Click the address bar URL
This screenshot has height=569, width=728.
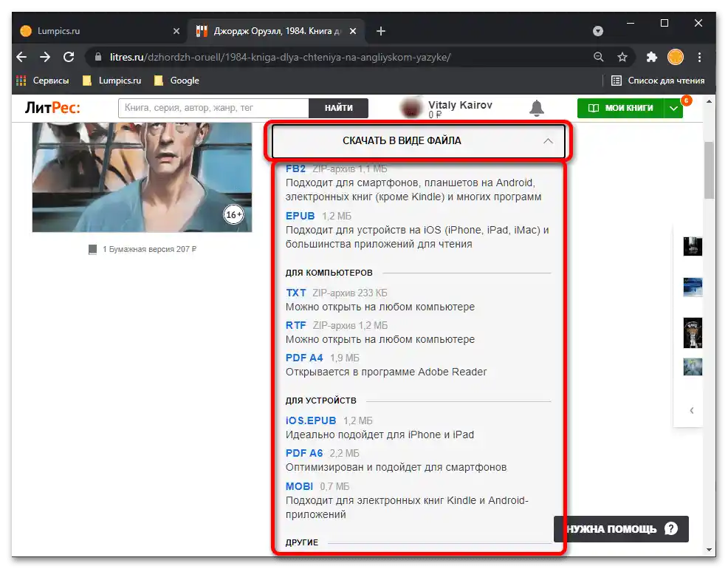[281, 57]
